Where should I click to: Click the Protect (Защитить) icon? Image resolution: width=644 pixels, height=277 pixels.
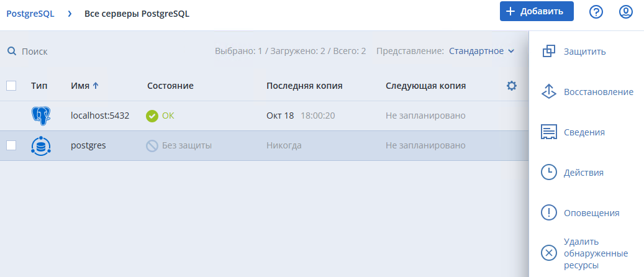point(548,52)
